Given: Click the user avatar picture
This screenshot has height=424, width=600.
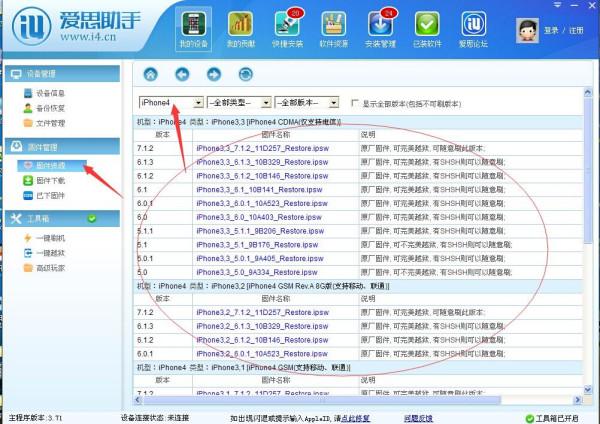Looking at the screenshot, I should click(527, 30).
